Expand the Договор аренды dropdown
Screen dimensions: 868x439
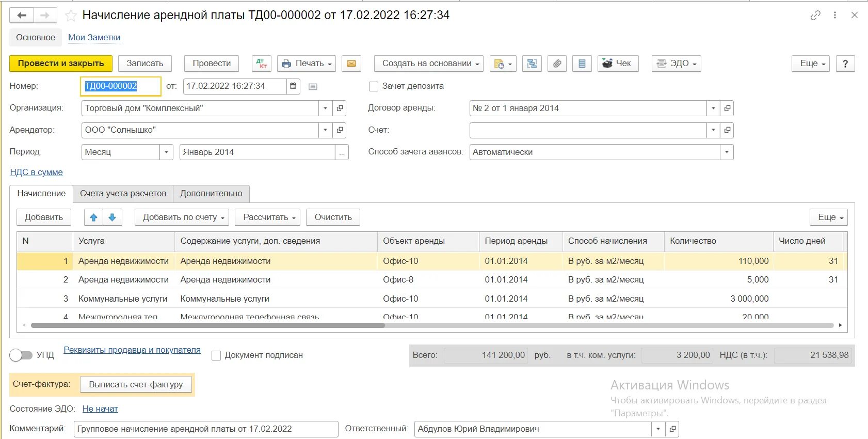click(x=713, y=108)
